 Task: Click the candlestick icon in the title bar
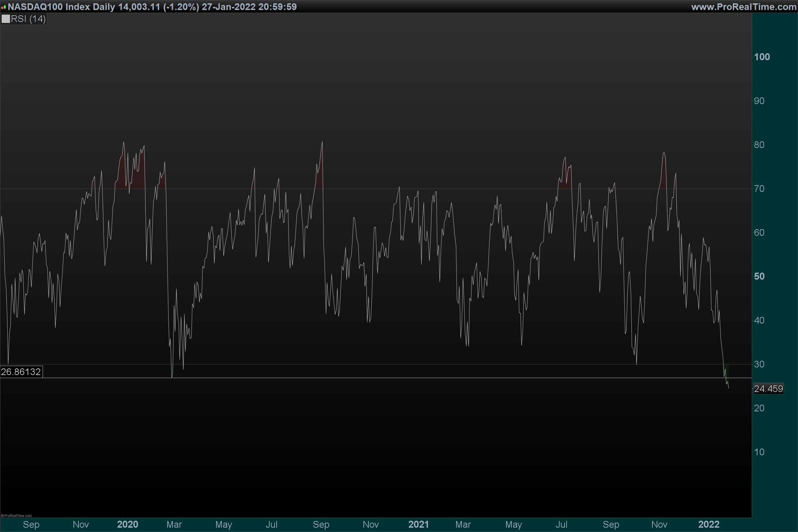click(x=3, y=7)
